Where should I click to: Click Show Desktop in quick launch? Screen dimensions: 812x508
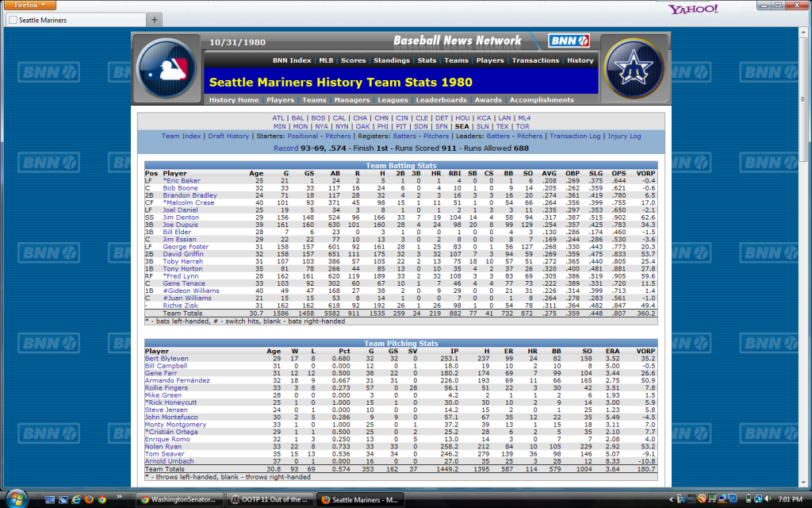pos(50,500)
